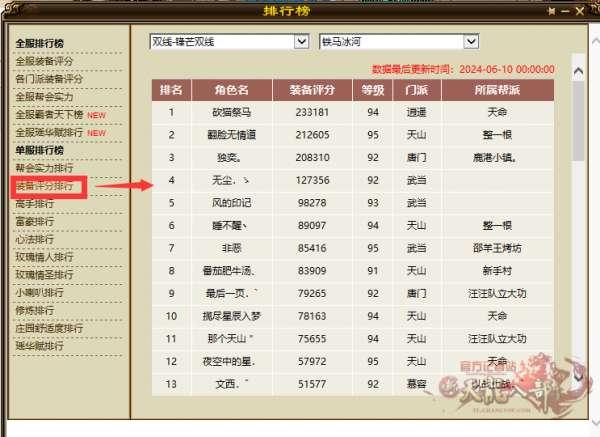This screenshot has height=437, width=600.
Task: Open 富豪排行 ranking list
Action: tap(35, 222)
